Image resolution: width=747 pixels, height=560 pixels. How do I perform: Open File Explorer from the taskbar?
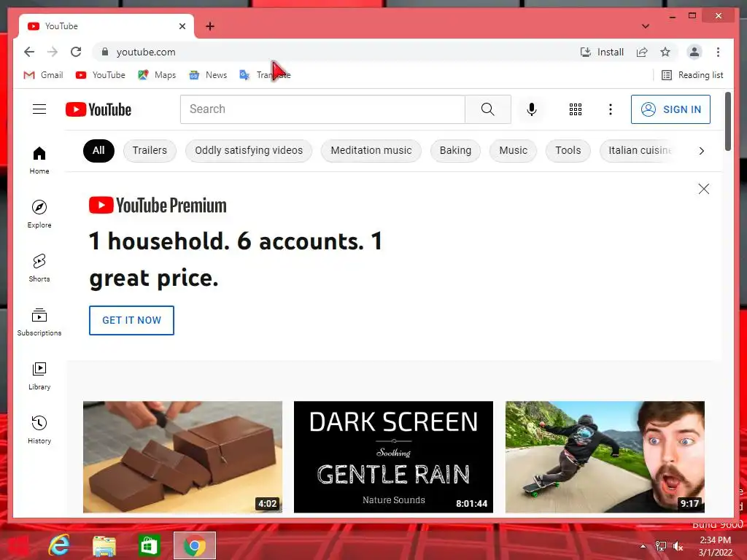click(104, 545)
